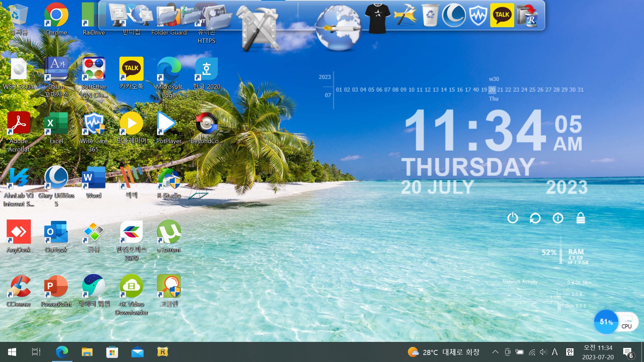Viewport: 644px width, 362px height.
Task: Open the AnyDesk desktop shortcut
Action: pyautogui.click(x=18, y=232)
